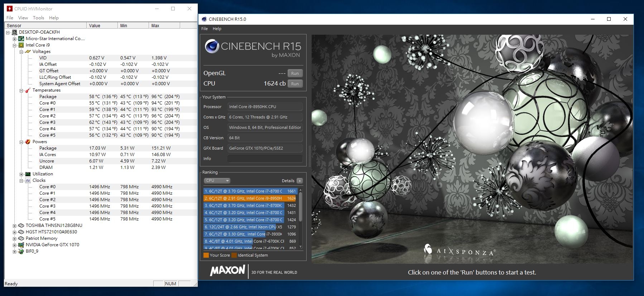This screenshot has height=296, width=644.
Task: Run the CPU benchmark
Action: [x=295, y=84]
